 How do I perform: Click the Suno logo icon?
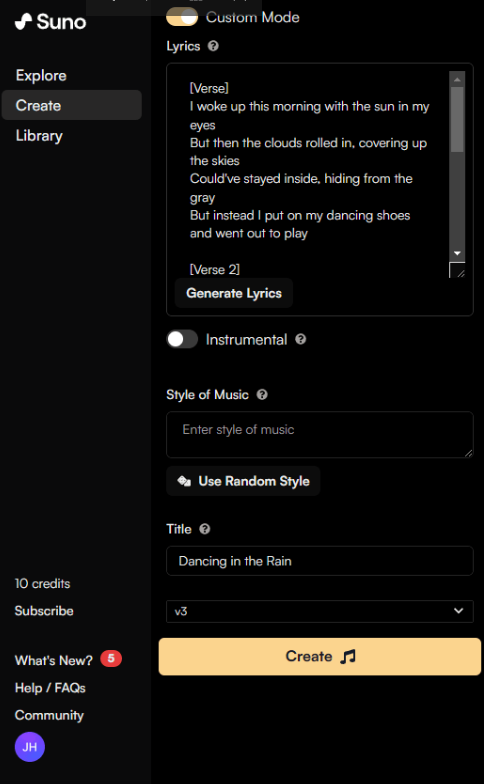coord(23,21)
